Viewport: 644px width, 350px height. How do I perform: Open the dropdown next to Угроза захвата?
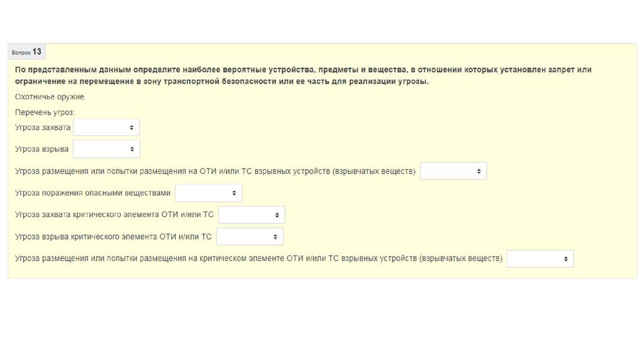click(x=106, y=127)
